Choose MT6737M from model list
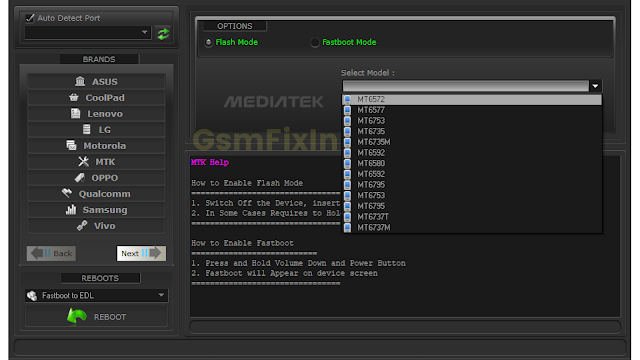640x360 pixels. (x=472, y=227)
